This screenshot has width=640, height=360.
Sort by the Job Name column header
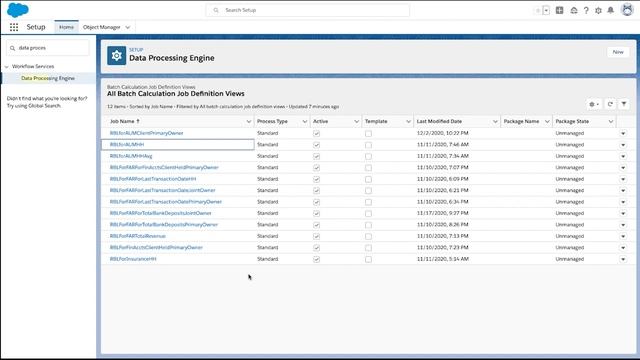[x=125, y=121]
